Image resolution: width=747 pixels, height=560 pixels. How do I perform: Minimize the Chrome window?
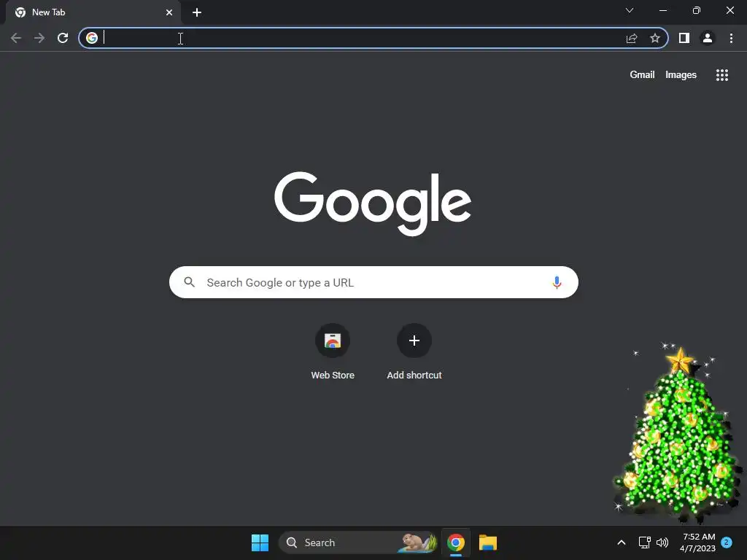pos(662,10)
